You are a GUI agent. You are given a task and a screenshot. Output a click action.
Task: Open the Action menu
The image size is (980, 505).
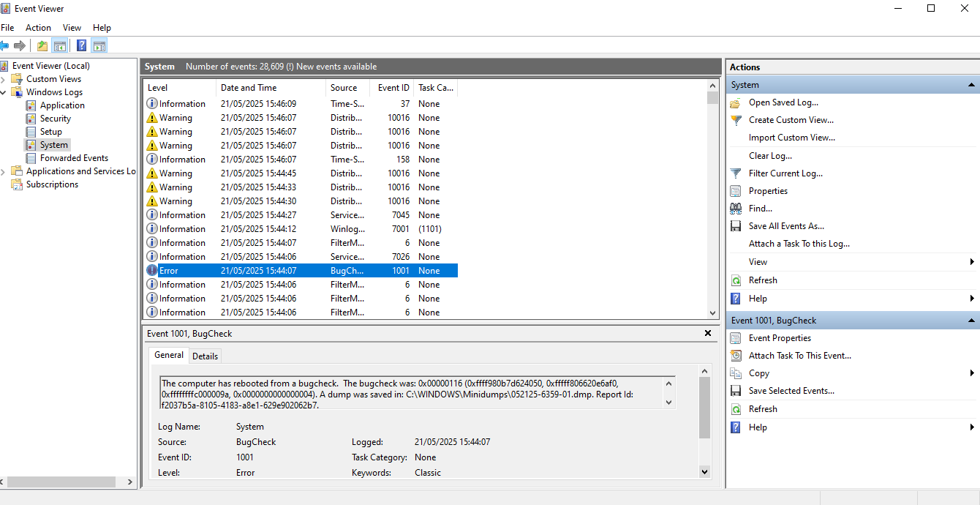38,28
